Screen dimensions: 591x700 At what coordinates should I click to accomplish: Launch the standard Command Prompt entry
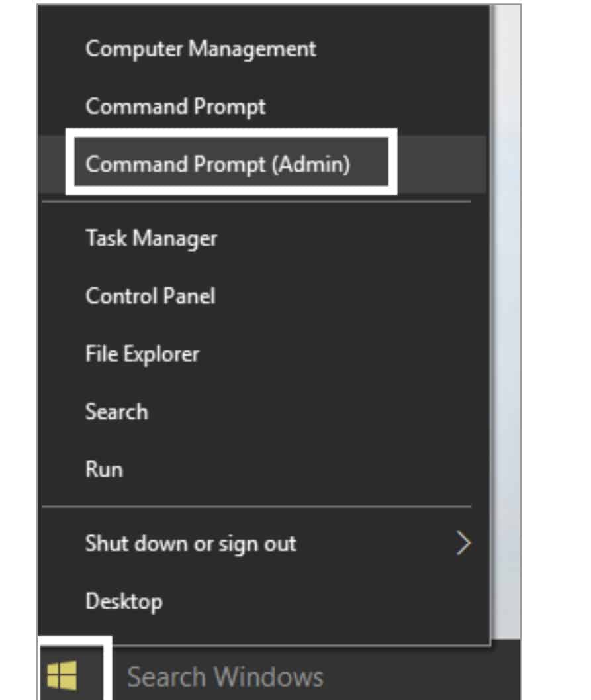pos(175,107)
